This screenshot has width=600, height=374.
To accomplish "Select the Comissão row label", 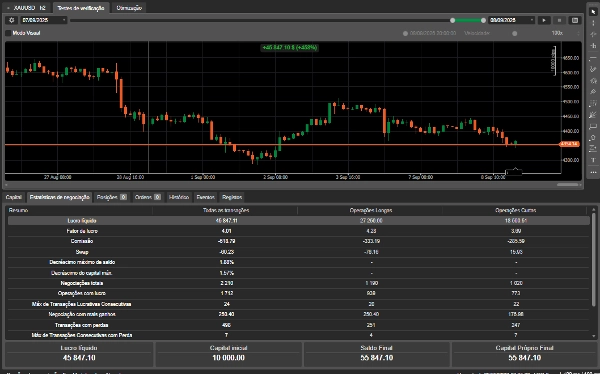I will click(82, 241).
